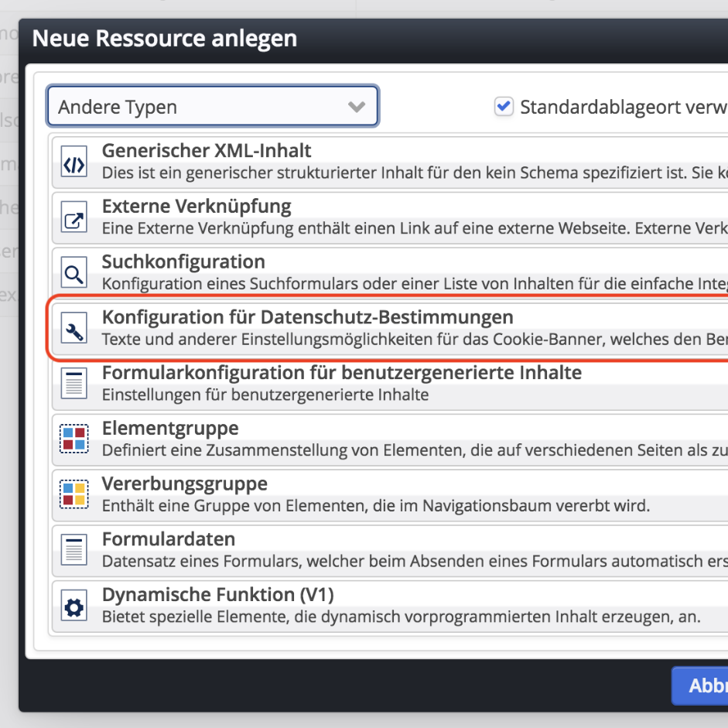This screenshot has width=728, height=728.
Task: Select Konfiguration für Datenschutz-Bestimmungen
Action: tap(309, 327)
